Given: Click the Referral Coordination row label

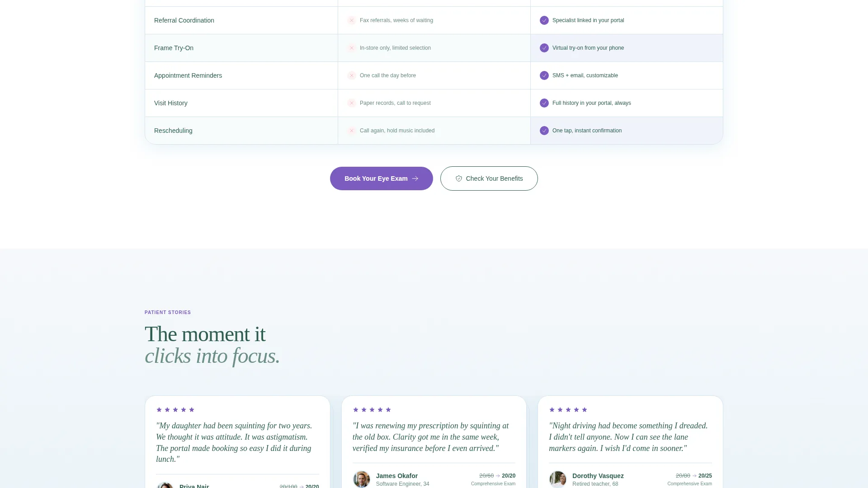Looking at the screenshot, I should pos(184,20).
